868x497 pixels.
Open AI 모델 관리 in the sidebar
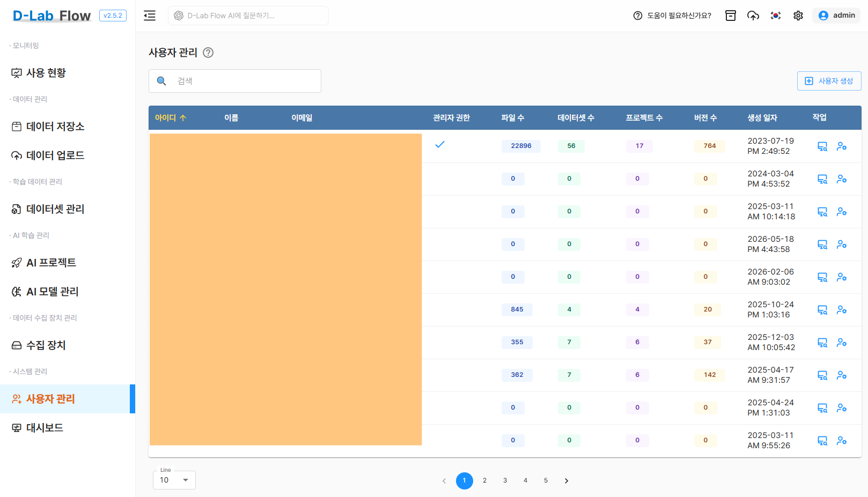(68, 292)
